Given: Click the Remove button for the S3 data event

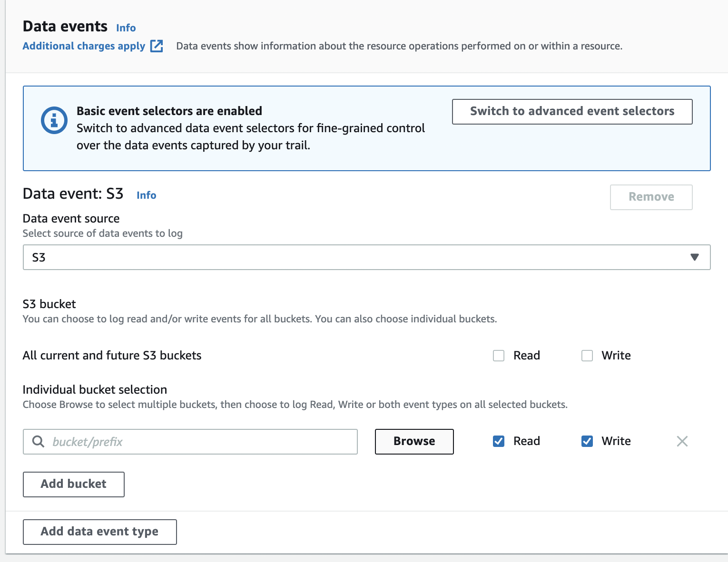Looking at the screenshot, I should tap(651, 197).
